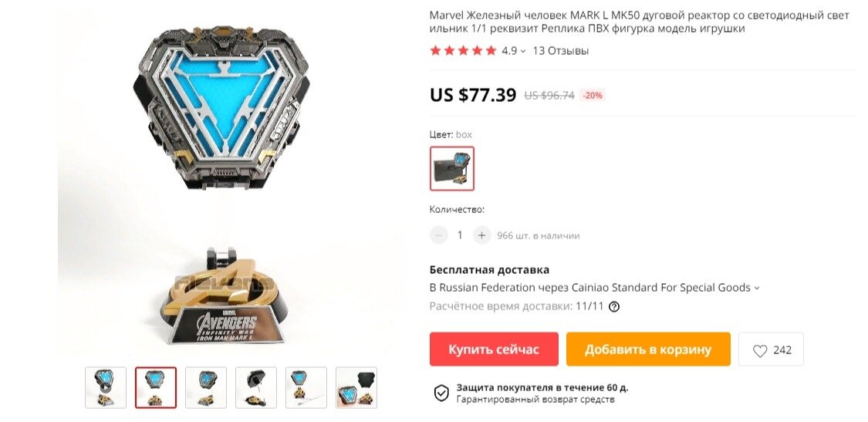Viewport: 868px width, 422px height.
Task: Expand the 4.9 rating breakdown chevron
Action: point(523,51)
